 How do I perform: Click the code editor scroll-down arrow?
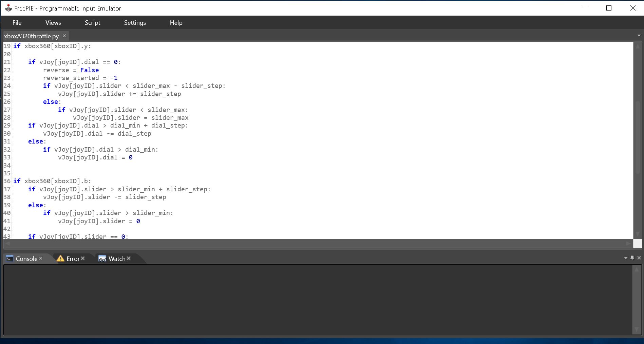point(638,234)
